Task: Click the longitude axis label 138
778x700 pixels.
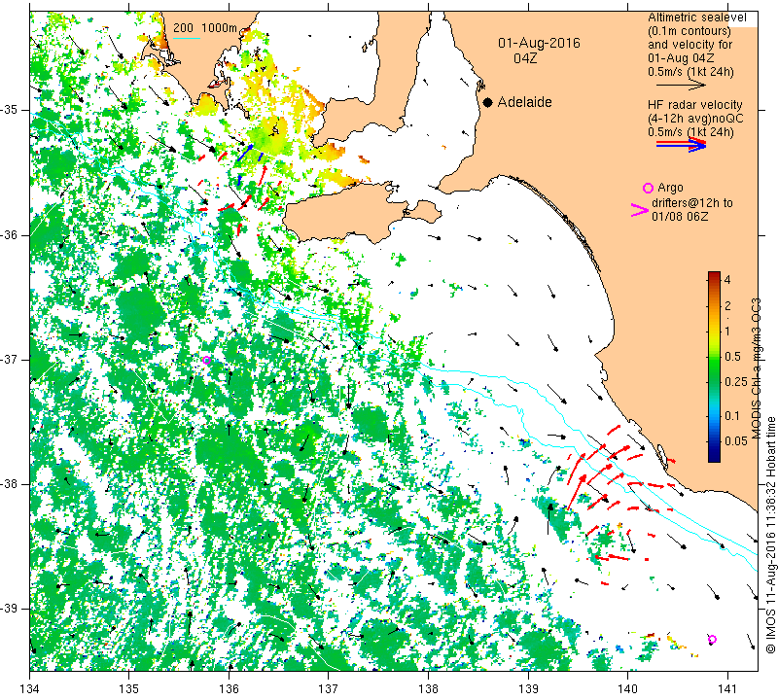Action: (428, 688)
